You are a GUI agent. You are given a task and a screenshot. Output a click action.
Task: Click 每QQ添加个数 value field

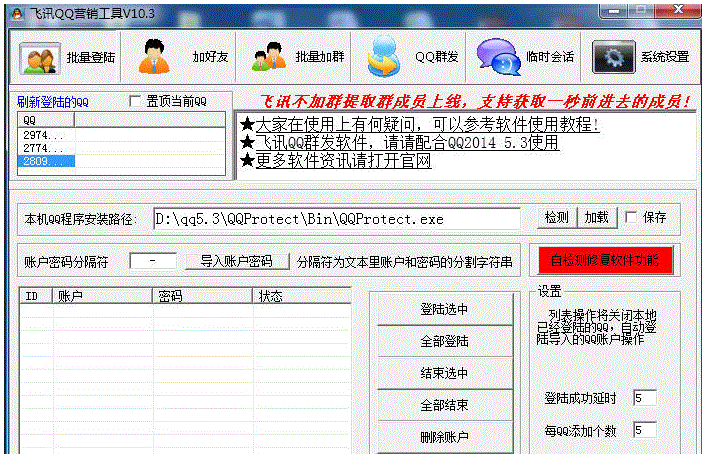point(645,430)
